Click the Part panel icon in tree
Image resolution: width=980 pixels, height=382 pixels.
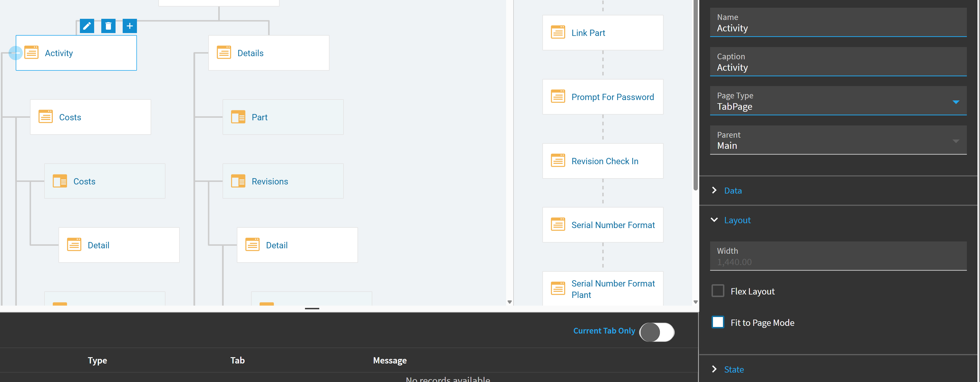pos(238,117)
